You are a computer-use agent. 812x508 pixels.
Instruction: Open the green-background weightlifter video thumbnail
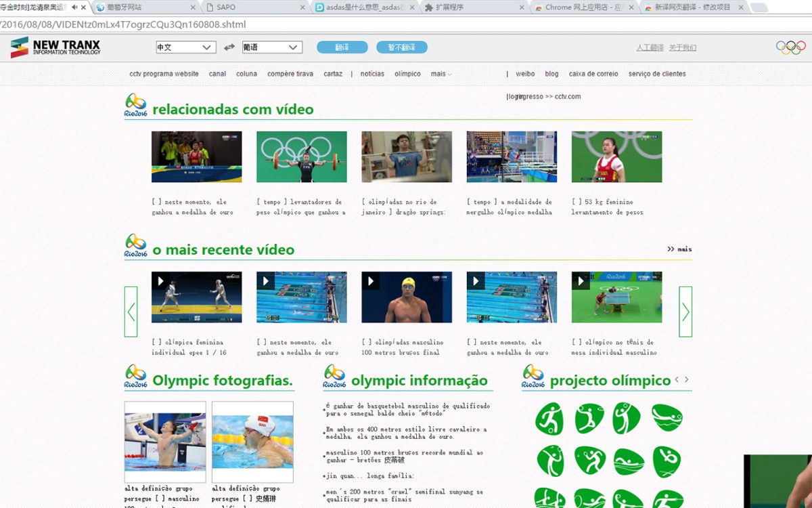301,156
